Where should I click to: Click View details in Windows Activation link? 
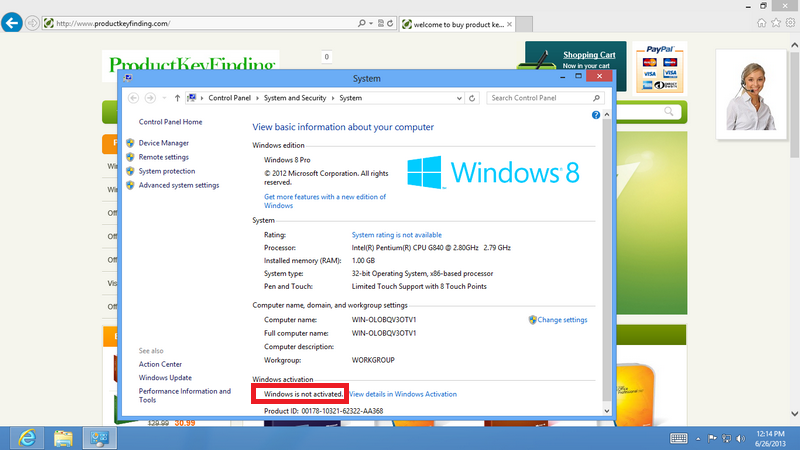click(x=403, y=394)
